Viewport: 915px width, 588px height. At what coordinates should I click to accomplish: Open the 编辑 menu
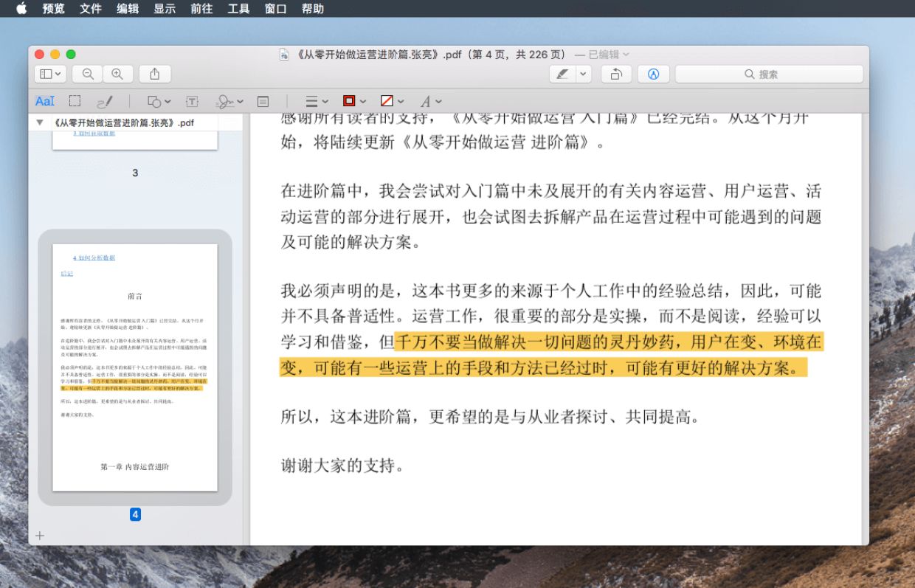pyautogui.click(x=128, y=9)
